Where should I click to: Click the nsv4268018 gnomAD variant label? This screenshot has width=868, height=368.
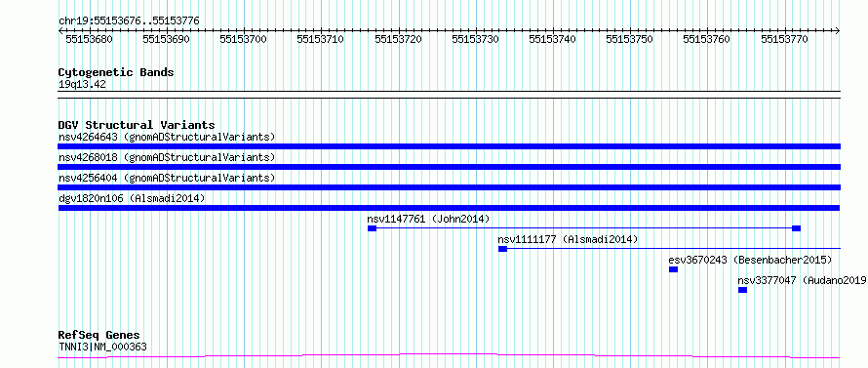pyautogui.click(x=167, y=157)
